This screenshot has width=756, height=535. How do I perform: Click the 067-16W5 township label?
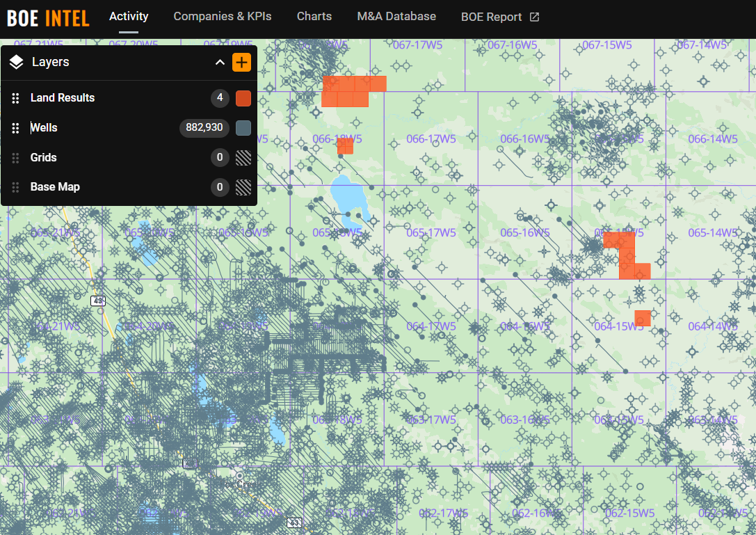(x=512, y=45)
